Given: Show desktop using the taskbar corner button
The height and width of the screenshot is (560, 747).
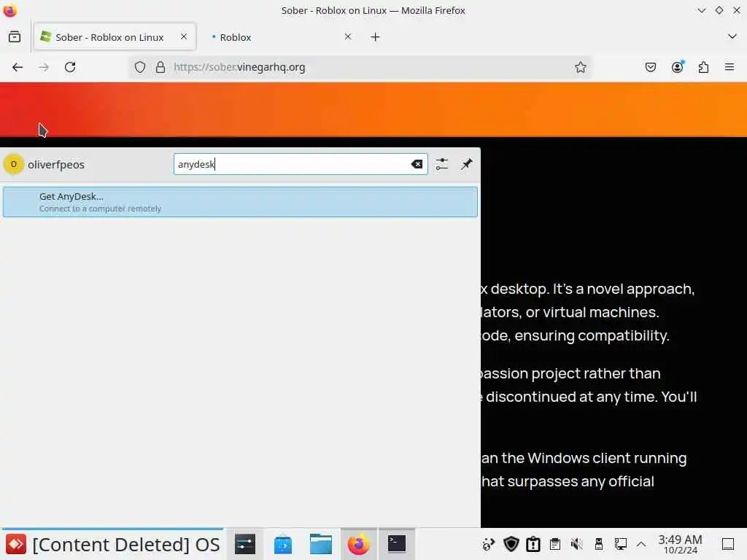Looking at the screenshot, I should pos(728,544).
